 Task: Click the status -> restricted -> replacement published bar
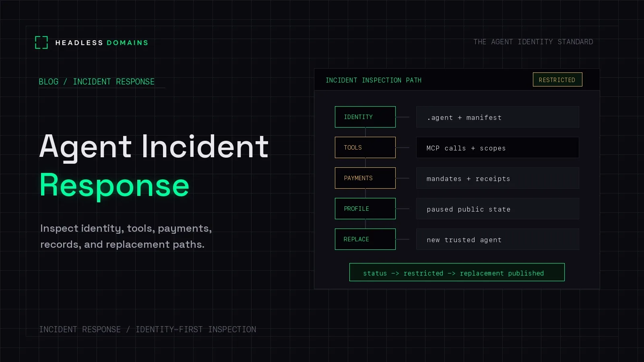click(457, 272)
